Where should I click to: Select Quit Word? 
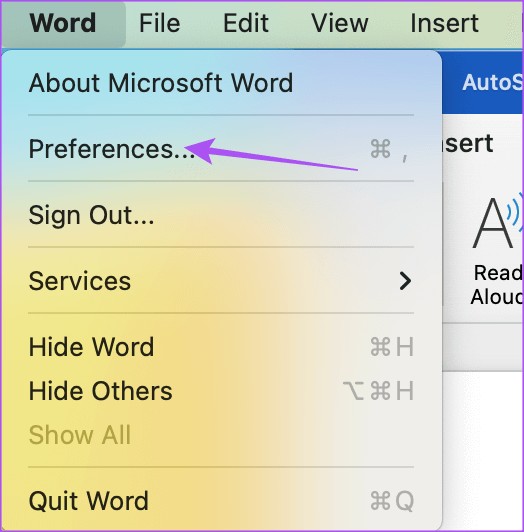point(221,500)
